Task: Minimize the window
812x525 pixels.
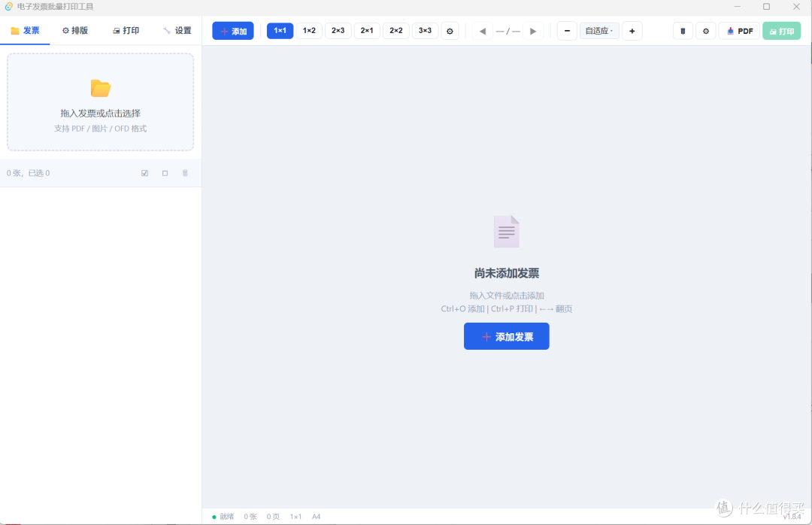Action: [x=738, y=7]
